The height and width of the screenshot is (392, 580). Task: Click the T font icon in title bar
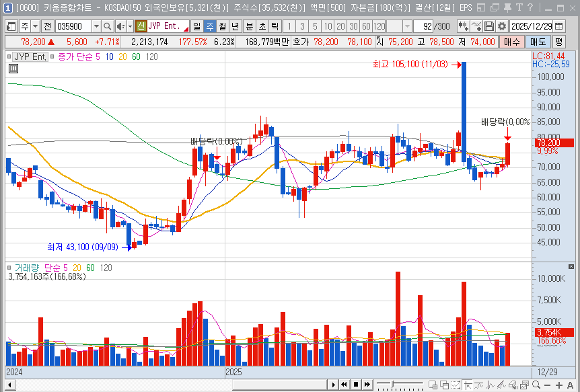(519, 7)
